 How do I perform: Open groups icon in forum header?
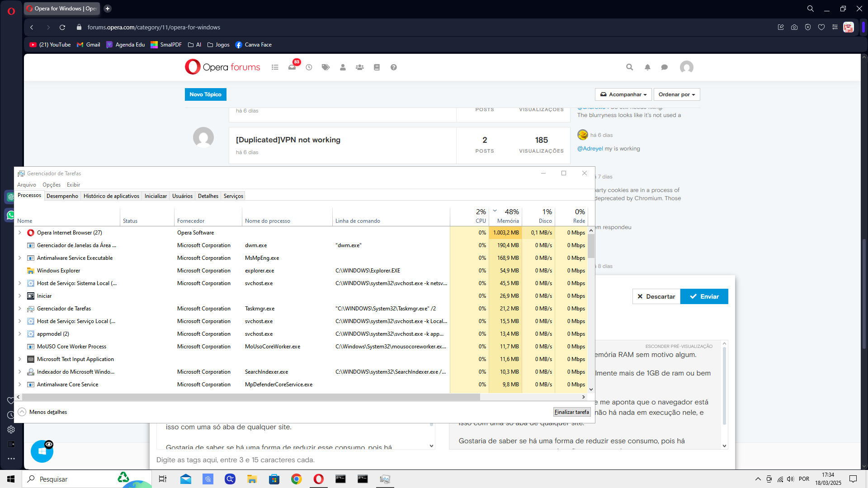click(x=359, y=67)
